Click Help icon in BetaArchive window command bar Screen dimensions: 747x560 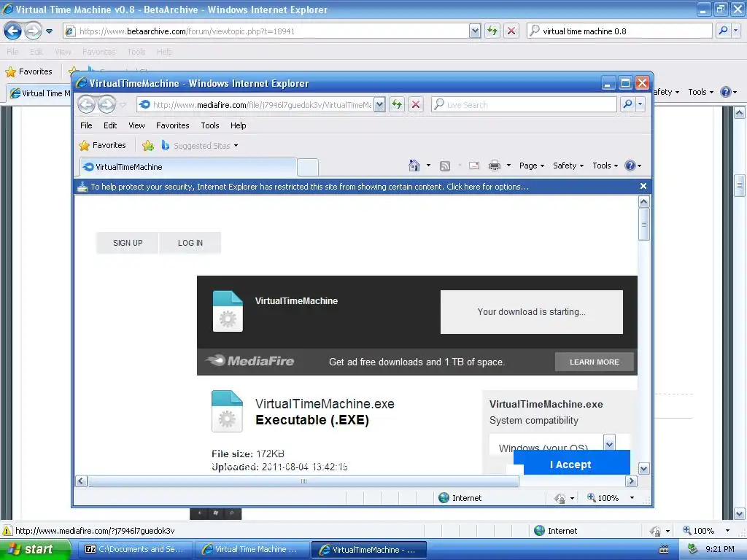tap(726, 92)
